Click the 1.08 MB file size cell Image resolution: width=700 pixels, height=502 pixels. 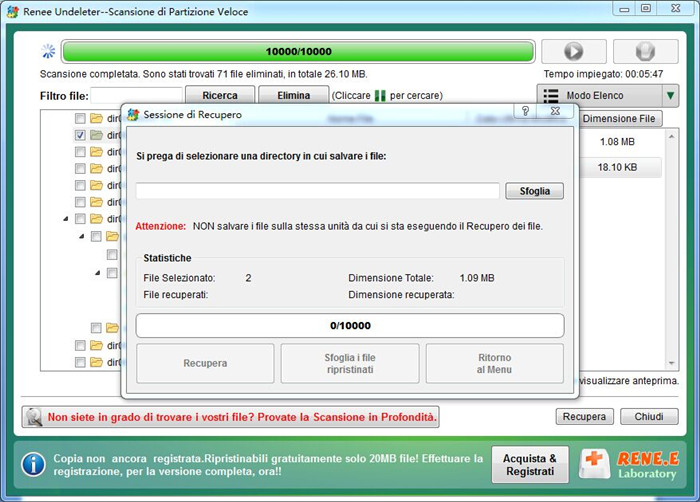coord(617,142)
